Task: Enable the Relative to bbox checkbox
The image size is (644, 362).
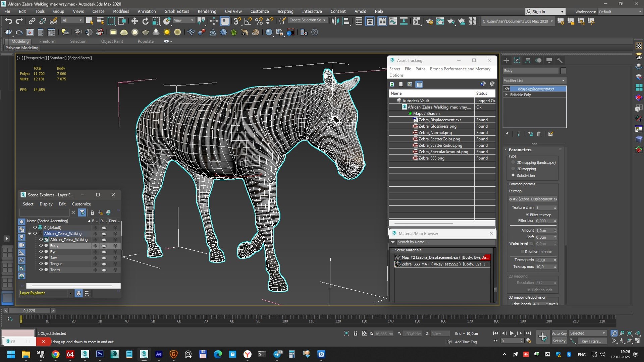Action: [x=523, y=252]
